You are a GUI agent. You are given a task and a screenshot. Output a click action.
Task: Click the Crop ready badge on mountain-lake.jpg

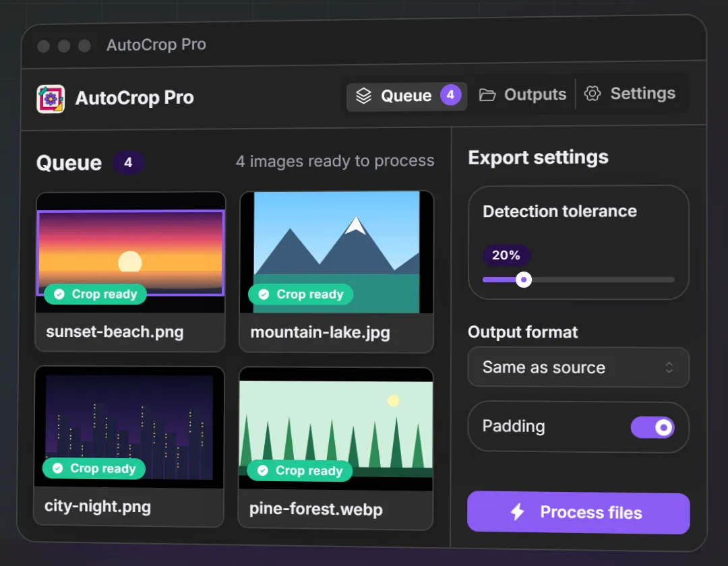pyautogui.click(x=301, y=294)
